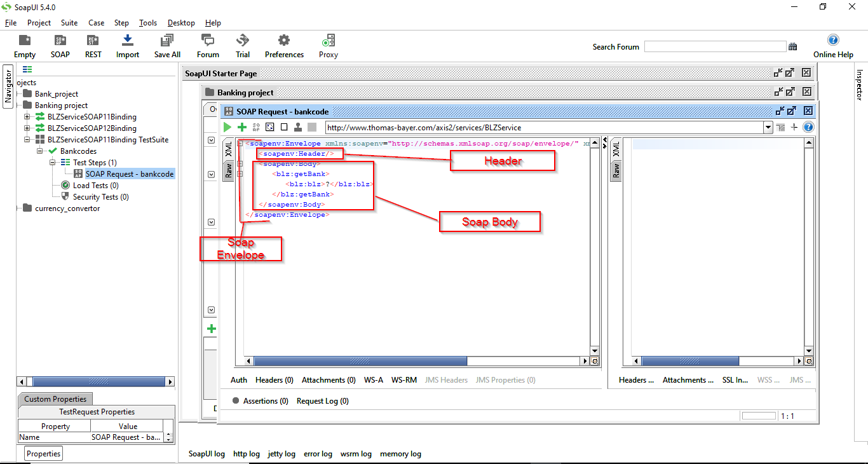Screen dimensions: 868x464
Task: Show the error log panel
Action: [318, 454]
